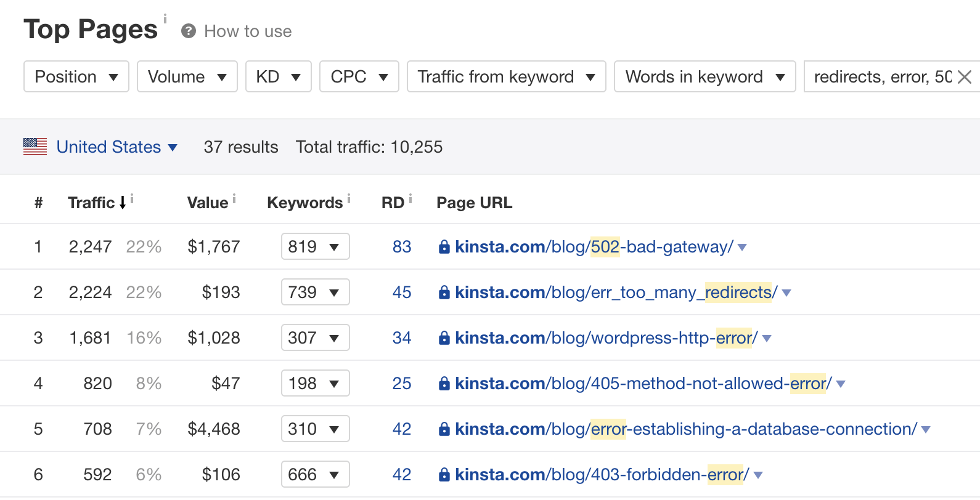Viewport: 980px width, 500px height.
Task: Click lock icon beside database-connection URL
Action: [x=444, y=429]
